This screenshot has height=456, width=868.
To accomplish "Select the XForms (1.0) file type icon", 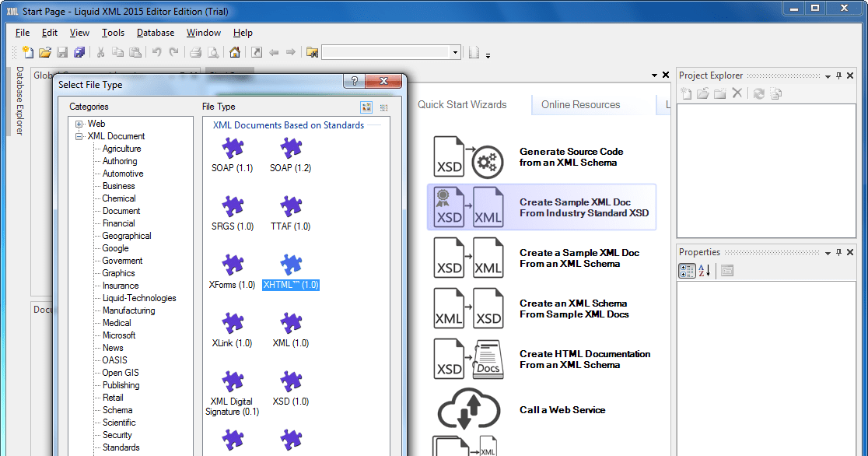I will click(x=231, y=263).
